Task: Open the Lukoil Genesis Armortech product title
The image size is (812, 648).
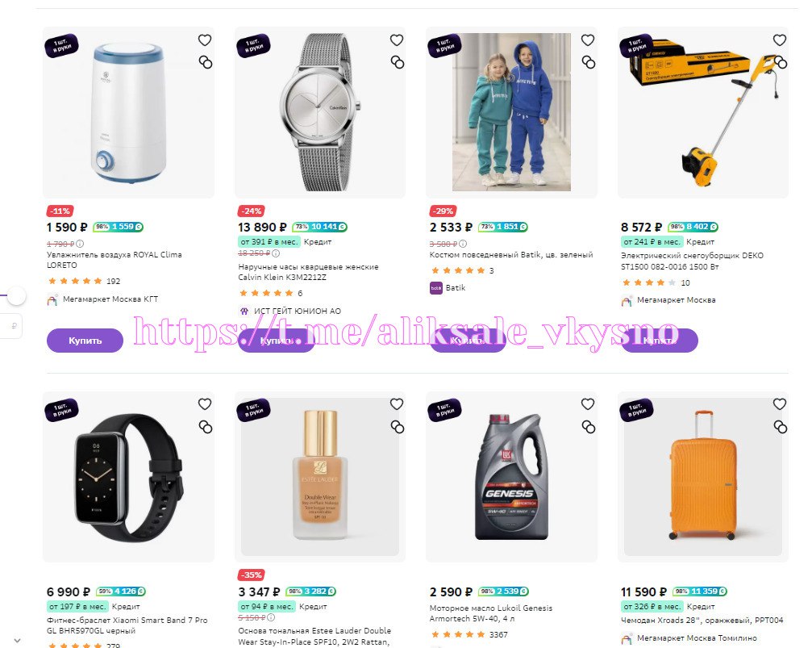Action: point(491,613)
